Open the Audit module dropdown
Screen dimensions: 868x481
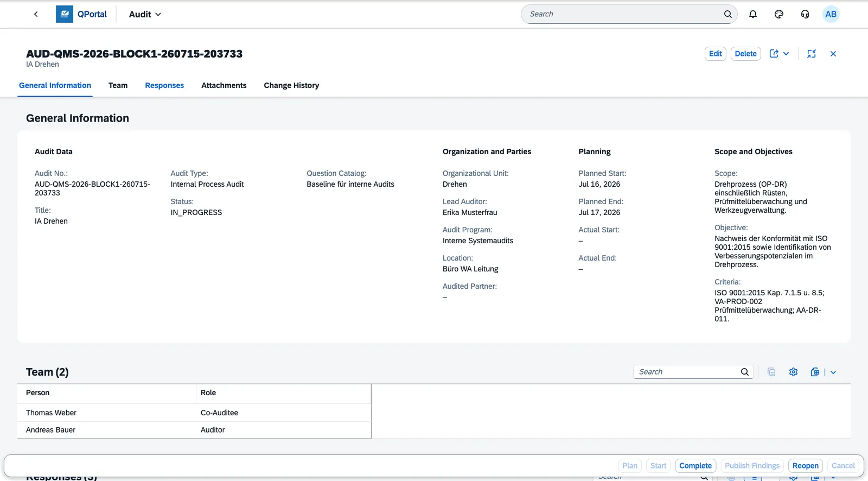(145, 15)
